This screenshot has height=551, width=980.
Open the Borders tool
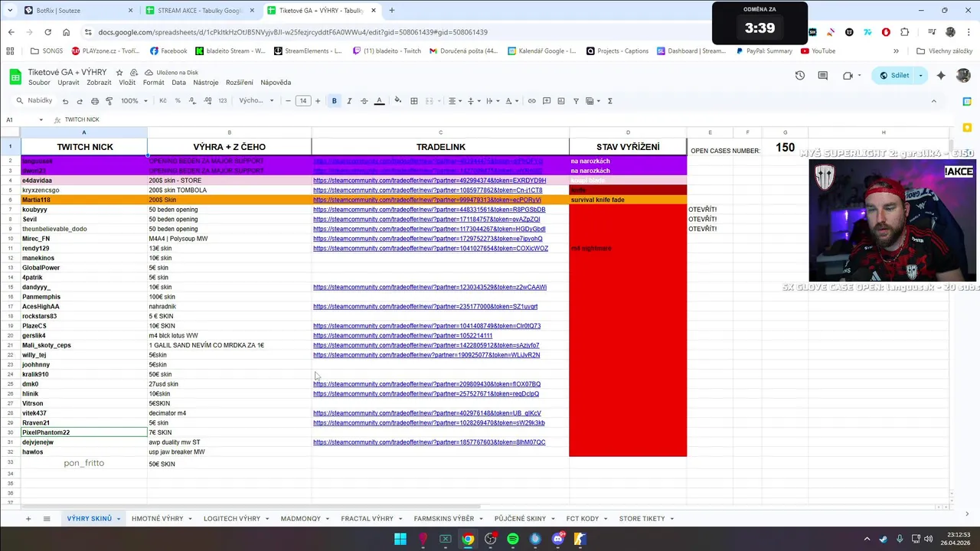(x=414, y=101)
